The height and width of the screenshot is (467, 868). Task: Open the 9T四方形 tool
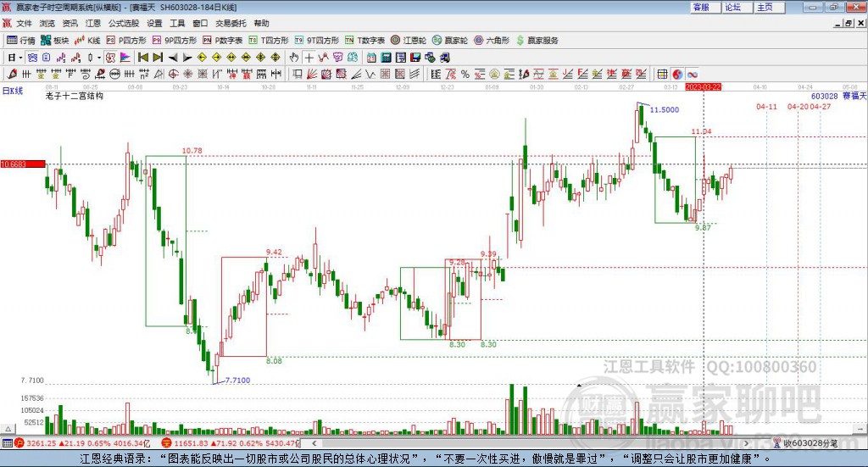[x=317, y=41]
